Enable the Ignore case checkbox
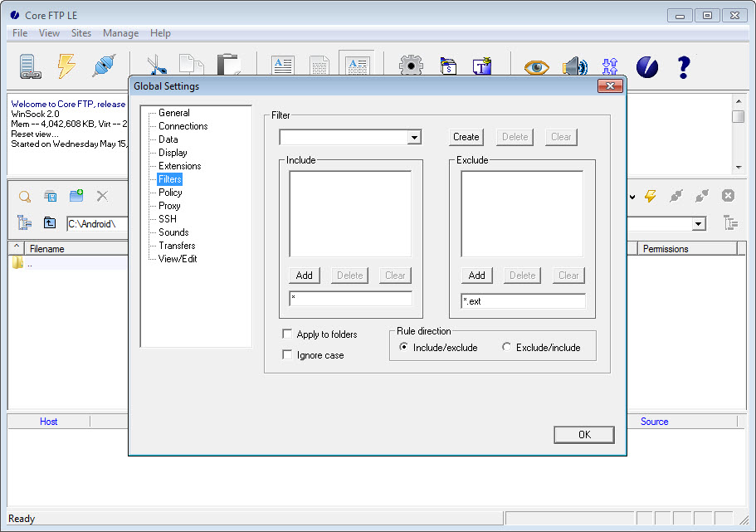This screenshot has width=756, height=532. pyautogui.click(x=287, y=354)
